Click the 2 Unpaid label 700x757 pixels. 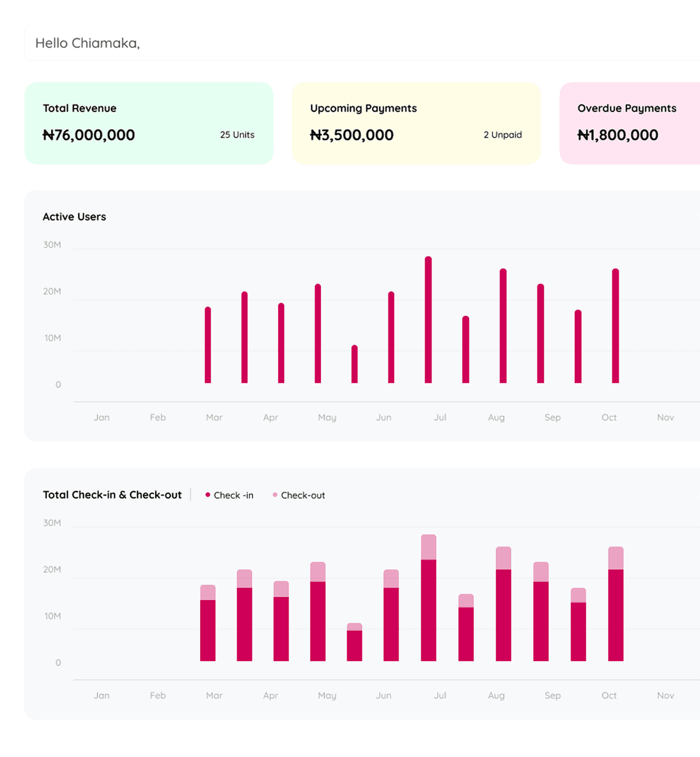click(x=502, y=135)
